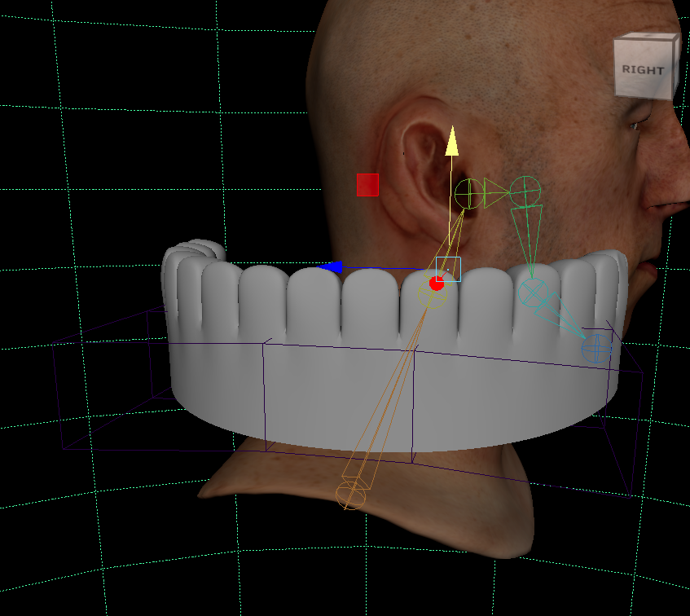Select the yellow joint circle below pivot
This screenshot has width=690, height=616.
(433, 294)
